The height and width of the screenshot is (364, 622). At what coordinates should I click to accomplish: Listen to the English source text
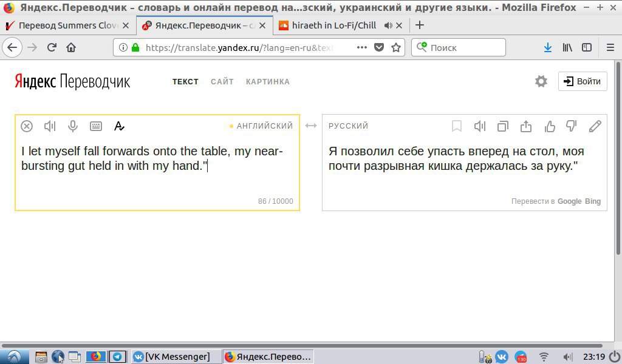pyautogui.click(x=50, y=126)
